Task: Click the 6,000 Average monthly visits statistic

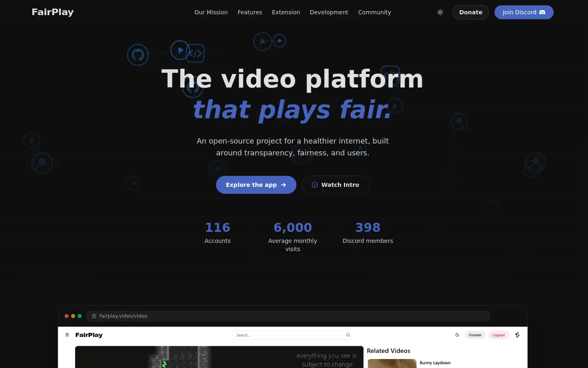Action: coord(293,236)
